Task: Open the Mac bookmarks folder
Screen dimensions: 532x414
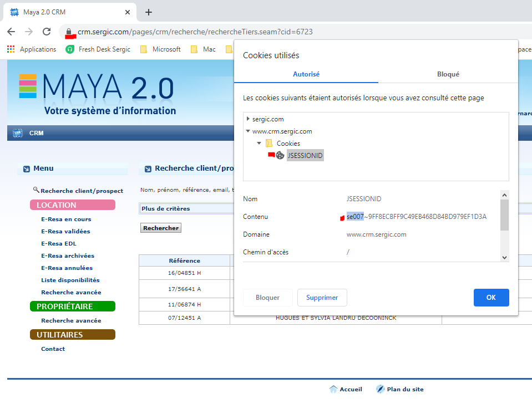Action: click(x=203, y=49)
